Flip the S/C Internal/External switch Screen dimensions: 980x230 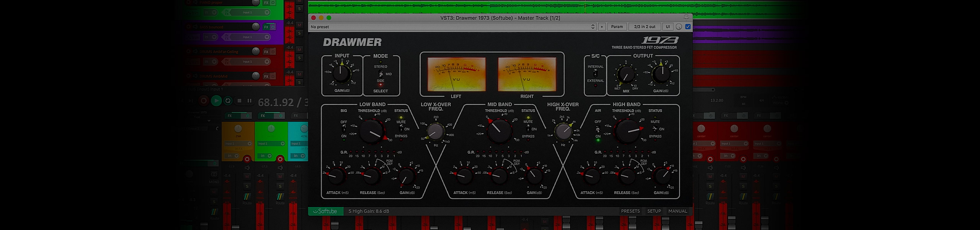click(x=595, y=73)
